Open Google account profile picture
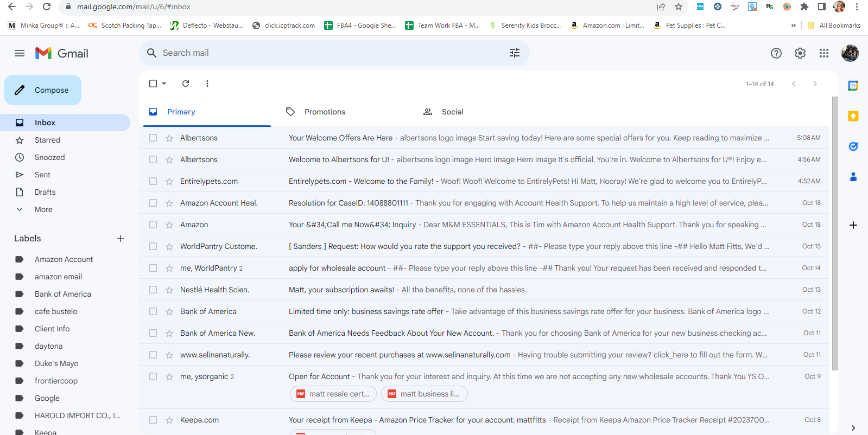Viewport: 868px width, 435px height. 850,53
